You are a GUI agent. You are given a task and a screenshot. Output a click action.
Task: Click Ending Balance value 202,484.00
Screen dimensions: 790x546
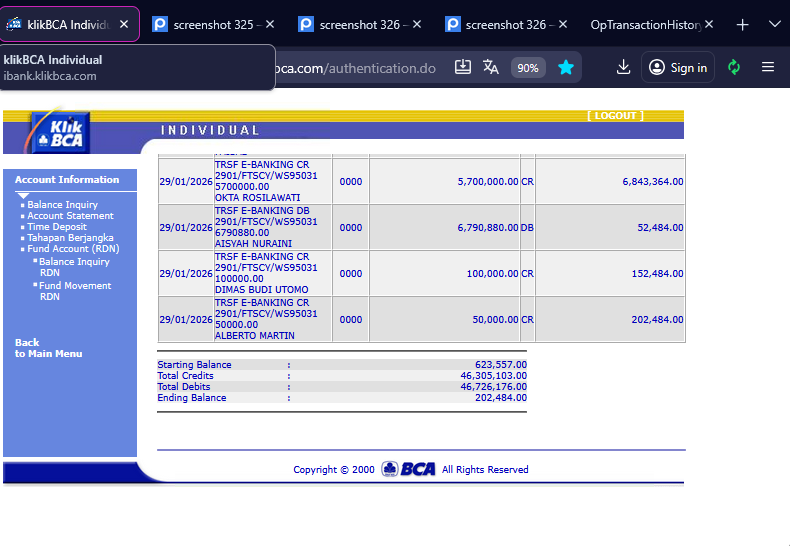click(x=501, y=397)
